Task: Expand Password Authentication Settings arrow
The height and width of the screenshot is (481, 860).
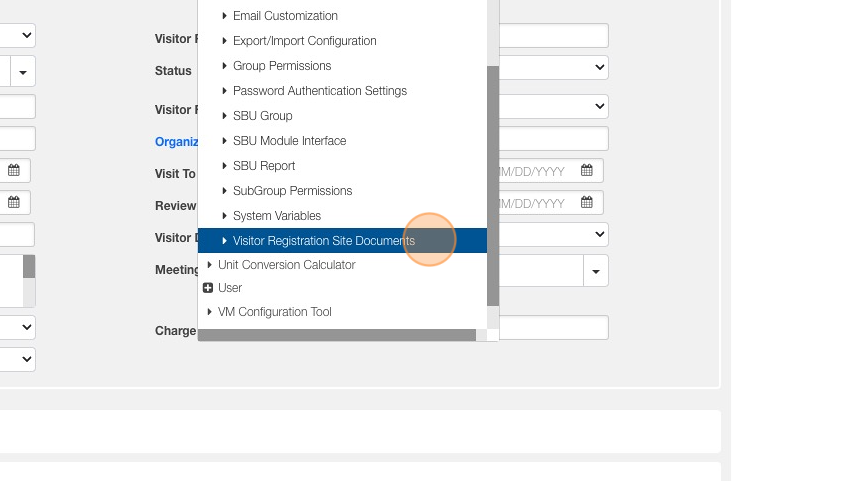Action: (224, 90)
